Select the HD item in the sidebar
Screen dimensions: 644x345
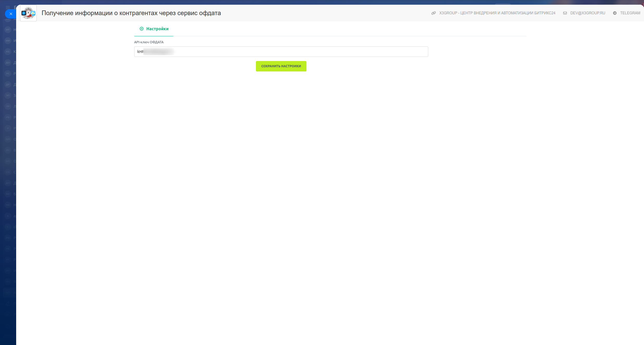8,205
